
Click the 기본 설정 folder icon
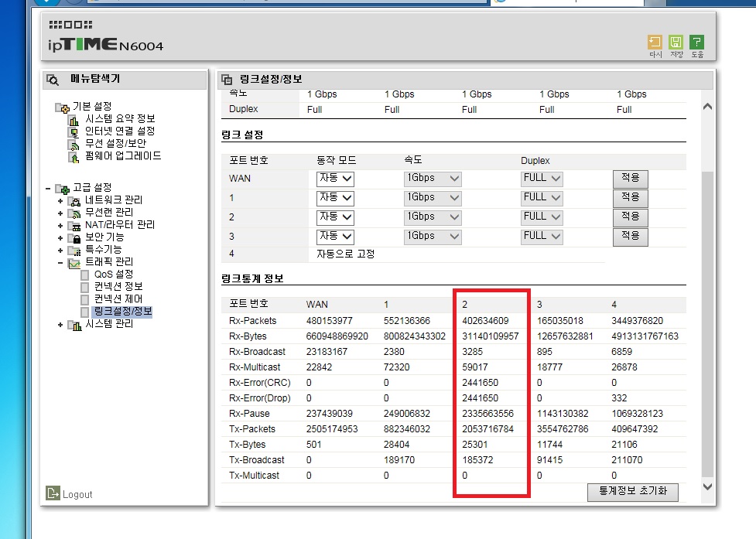[62, 107]
